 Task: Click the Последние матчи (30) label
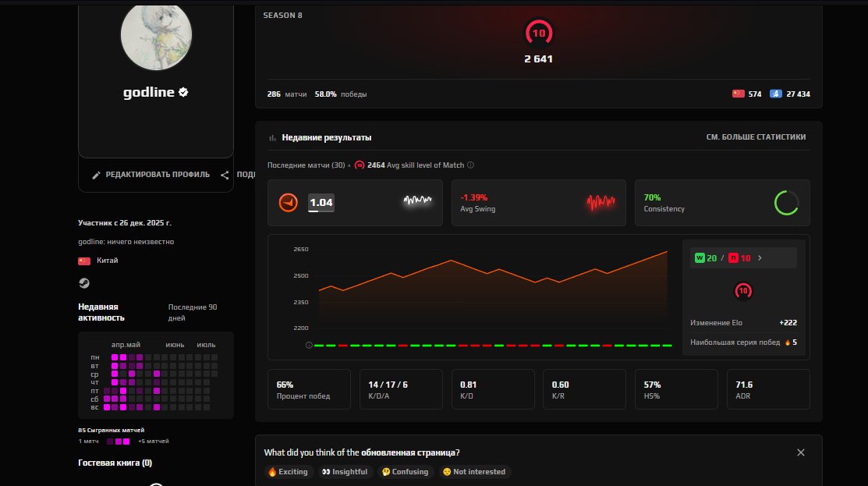point(306,165)
